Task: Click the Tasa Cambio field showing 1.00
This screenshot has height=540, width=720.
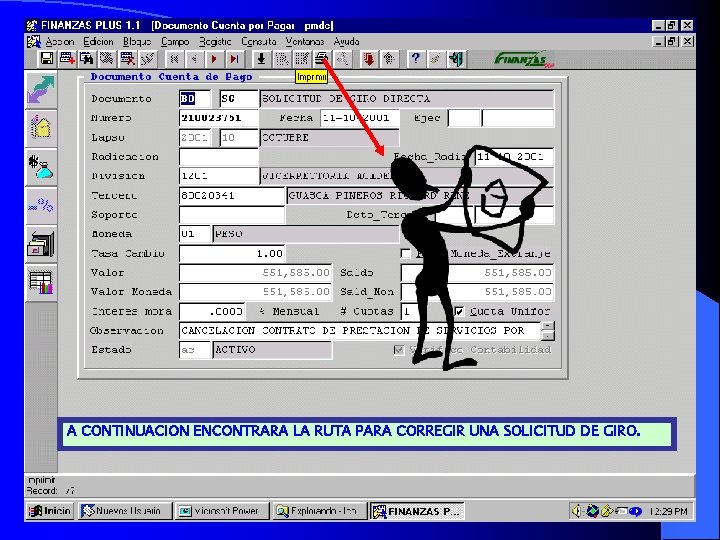Action: point(232,253)
